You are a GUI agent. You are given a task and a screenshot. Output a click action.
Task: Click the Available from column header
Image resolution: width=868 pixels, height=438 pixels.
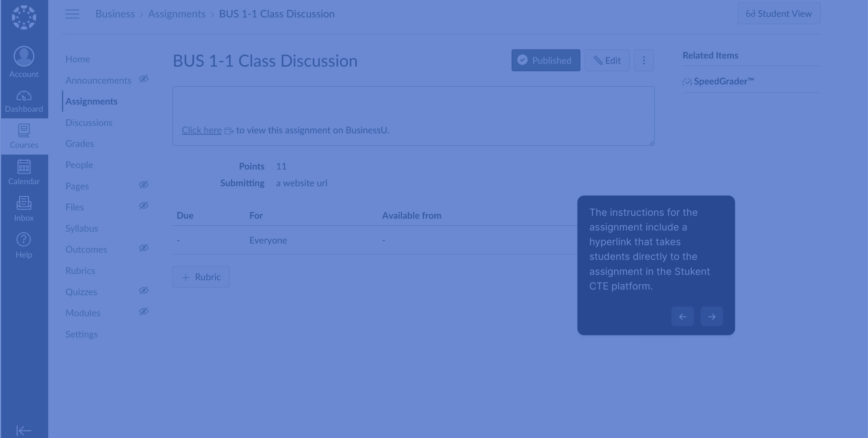click(x=411, y=215)
